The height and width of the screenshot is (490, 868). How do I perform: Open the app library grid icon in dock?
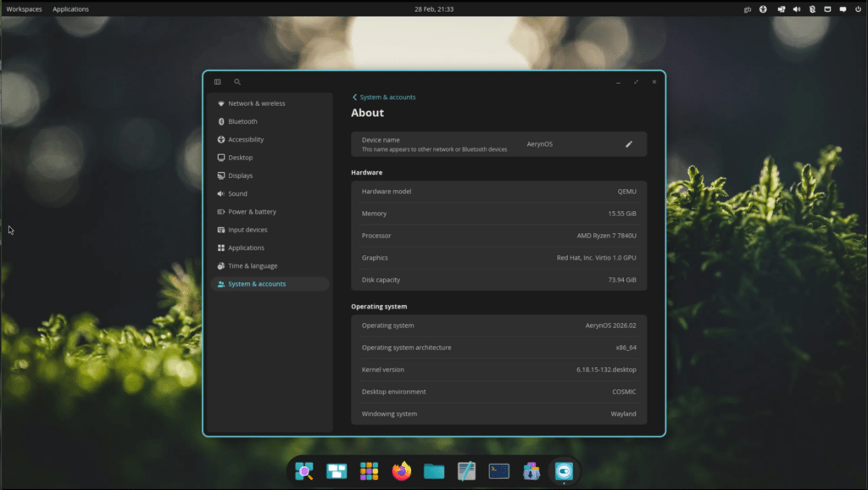coord(370,471)
